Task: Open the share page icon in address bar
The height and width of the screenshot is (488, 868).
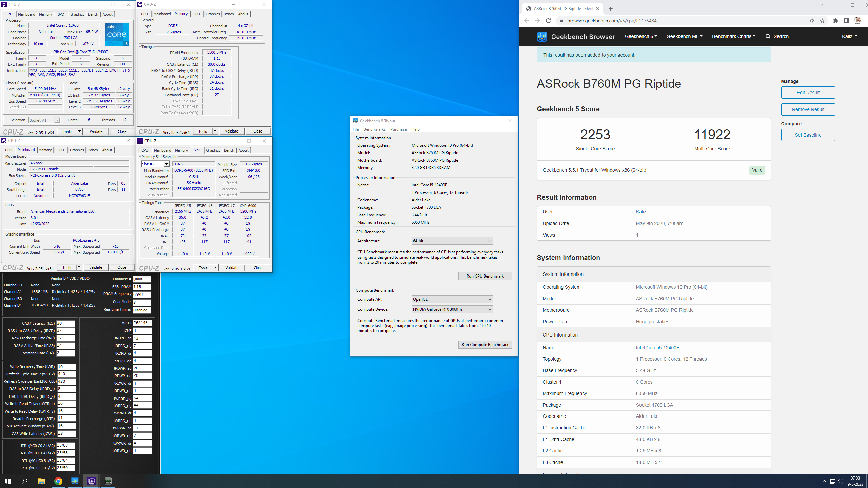Action: point(811,21)
